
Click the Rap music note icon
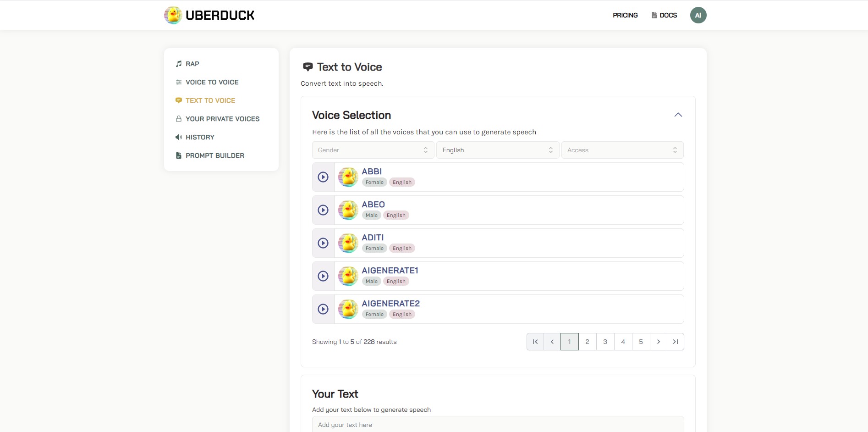click(179, 64)
